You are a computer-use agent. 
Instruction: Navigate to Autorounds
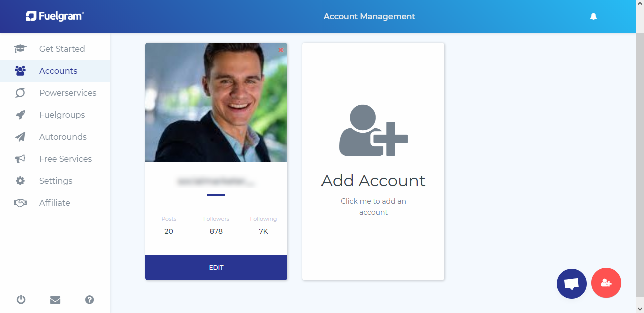pos(63,137)
